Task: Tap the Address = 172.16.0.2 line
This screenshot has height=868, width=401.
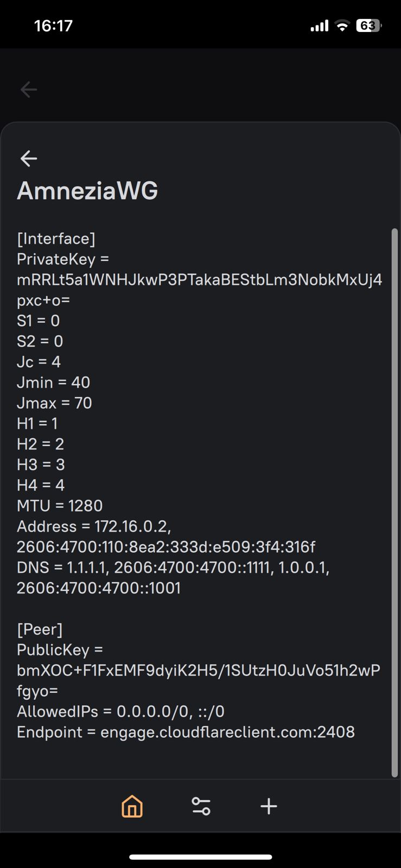Action: (94, 526)
